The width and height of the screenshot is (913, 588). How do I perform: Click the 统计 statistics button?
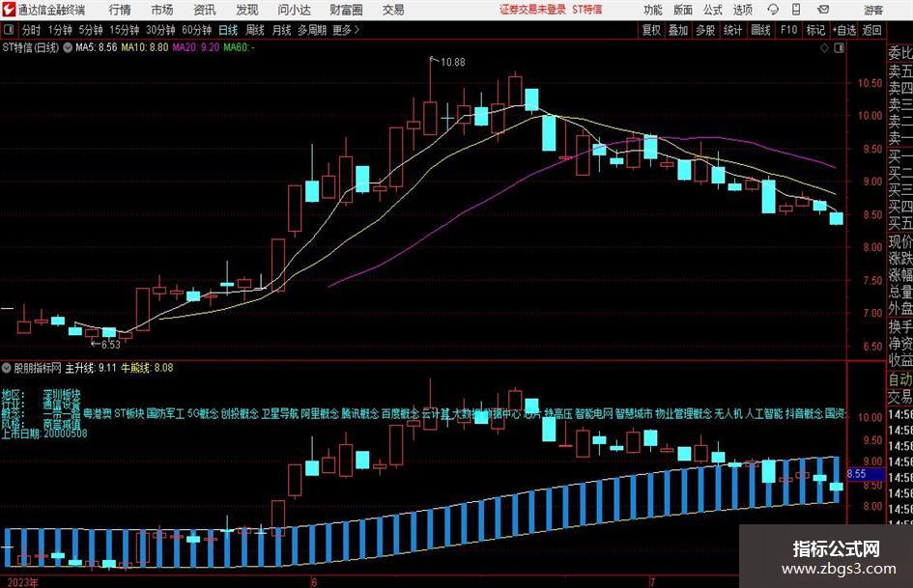click(x=732, y=30)
